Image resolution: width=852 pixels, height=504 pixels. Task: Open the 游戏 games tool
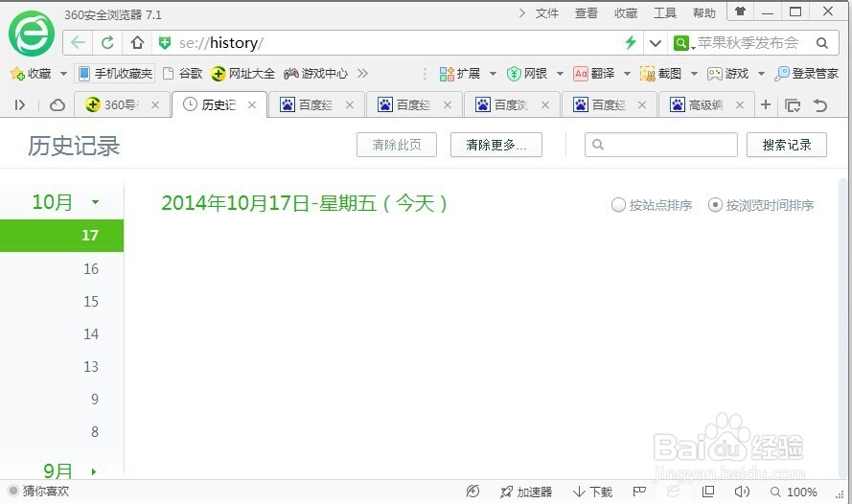click(x=728, y=74)
